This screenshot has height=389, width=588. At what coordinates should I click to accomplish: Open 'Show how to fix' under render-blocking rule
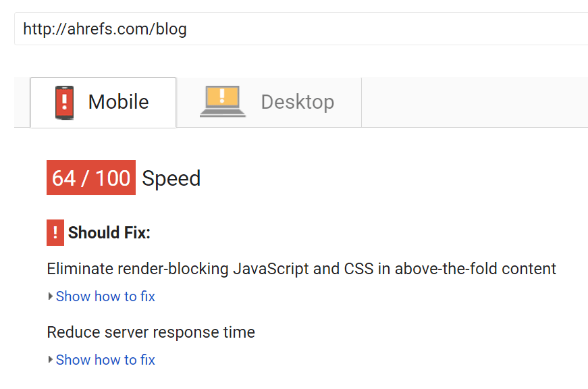point(105,296)
